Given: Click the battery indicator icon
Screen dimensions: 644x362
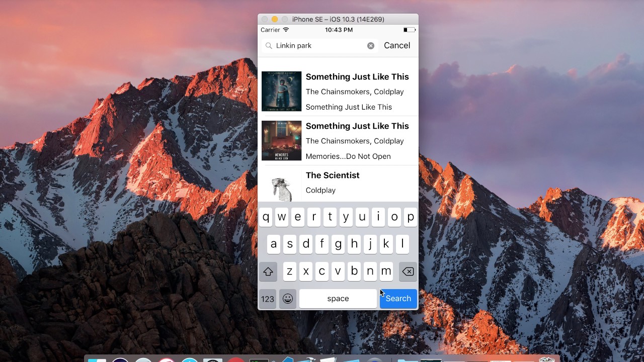Looking at the screenshot, I should pos(410,30).
